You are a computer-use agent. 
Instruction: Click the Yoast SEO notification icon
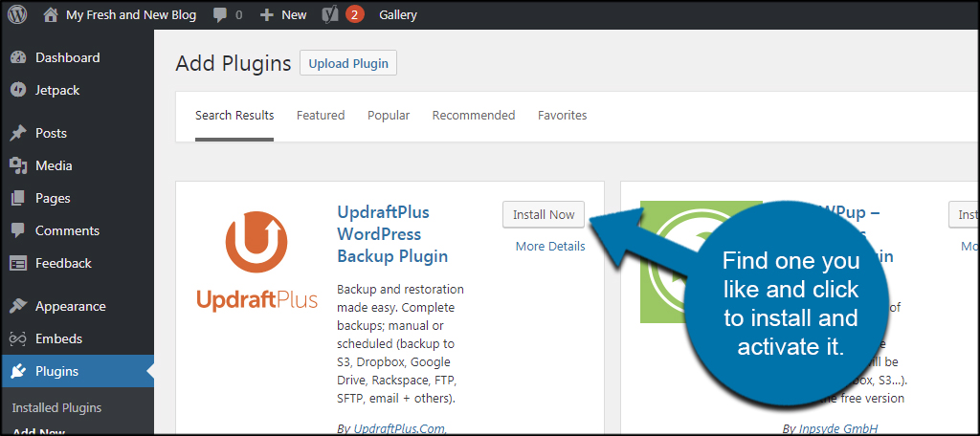(331, 15)
